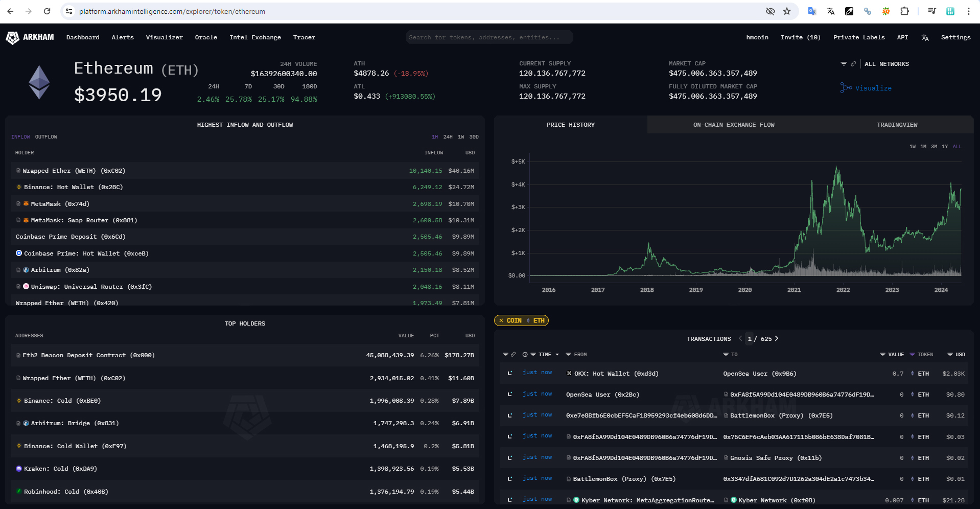Click the USD column filter icon
The width and height of the screenshot is (980, 509).
pyautogui.click(x=950, y=355)
